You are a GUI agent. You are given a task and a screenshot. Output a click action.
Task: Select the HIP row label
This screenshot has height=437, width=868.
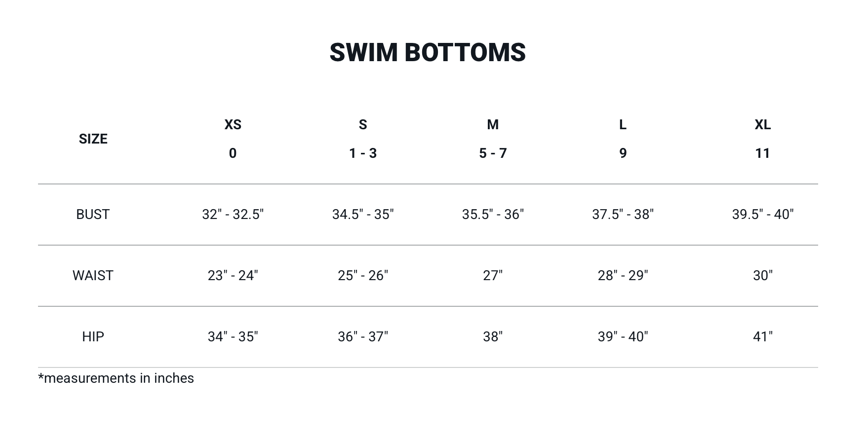coord(93,337)
